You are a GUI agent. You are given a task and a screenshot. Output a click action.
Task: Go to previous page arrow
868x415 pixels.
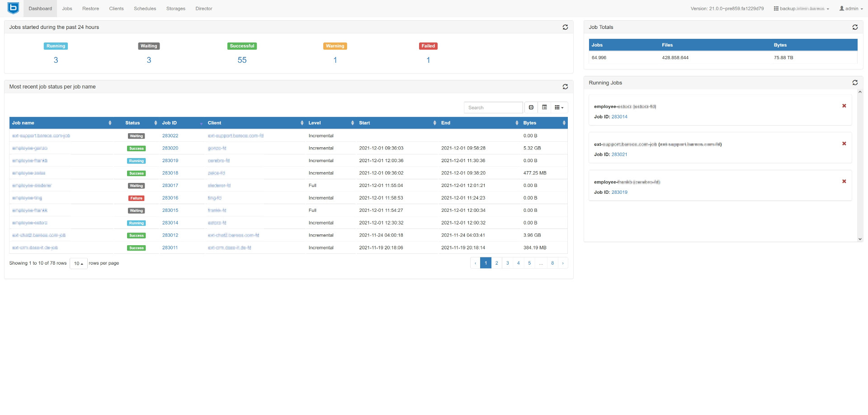click(475, 263)
